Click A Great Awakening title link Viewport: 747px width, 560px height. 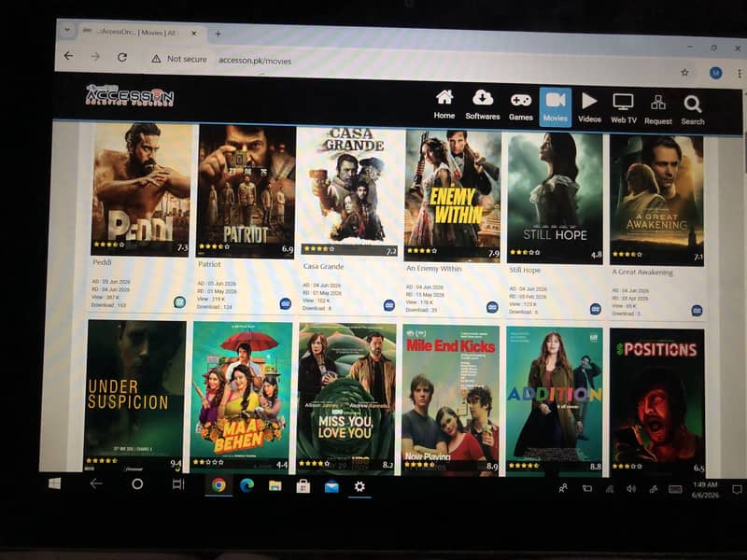click(x=642, y=273)
